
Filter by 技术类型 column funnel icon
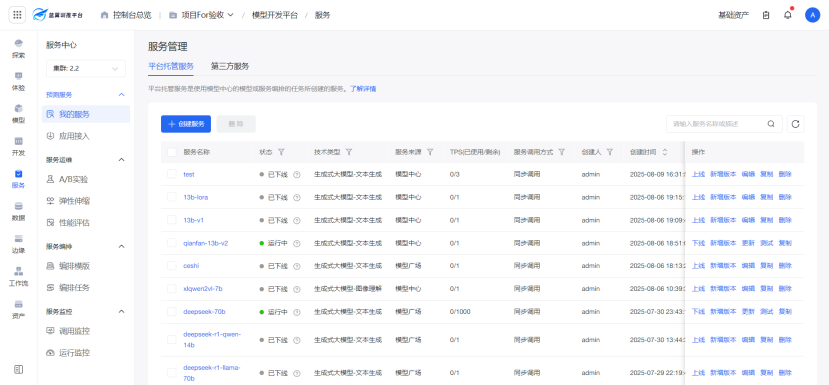click(x=348, y=152)
